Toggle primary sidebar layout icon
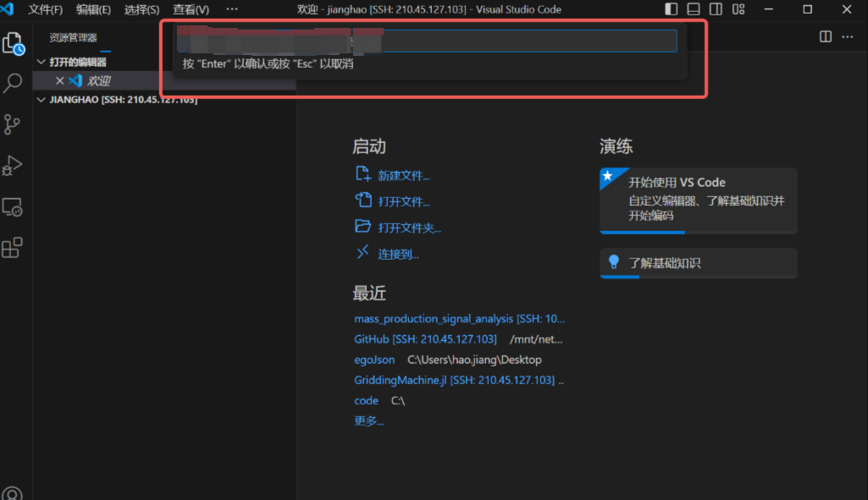868x500 pixels. pos(671,8)
